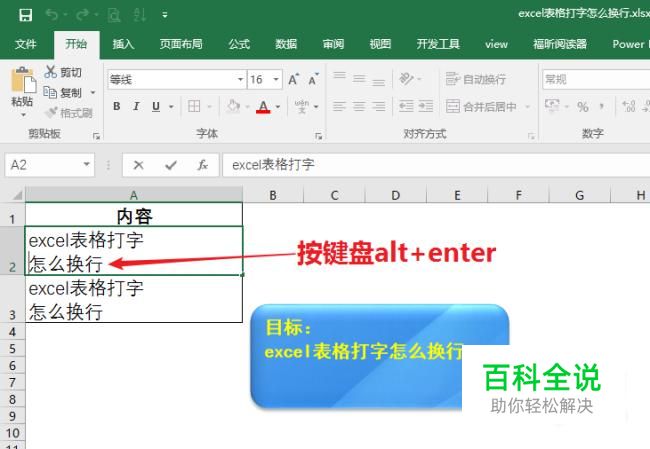650x449 pixels.
Task: Open the number format box showing 常规
Action: 596,79
